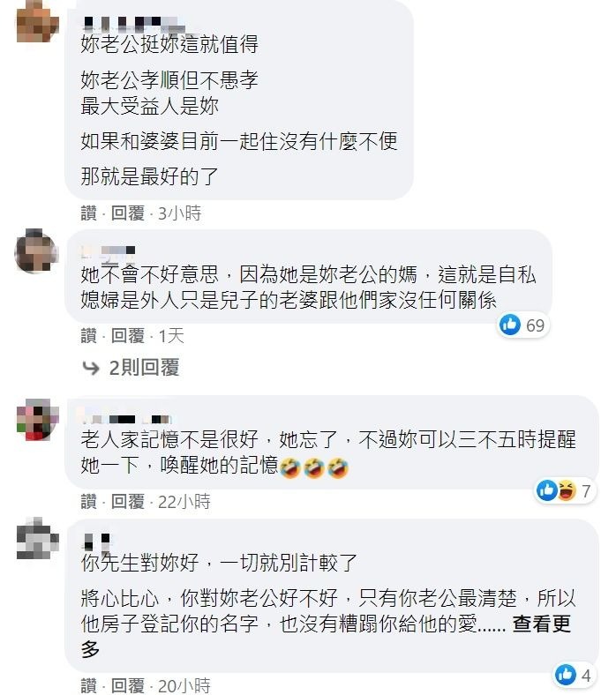This screenshot has height=695, width=616.
Task: Like the comment posted 22小時 ago
Action: (89, 501)
